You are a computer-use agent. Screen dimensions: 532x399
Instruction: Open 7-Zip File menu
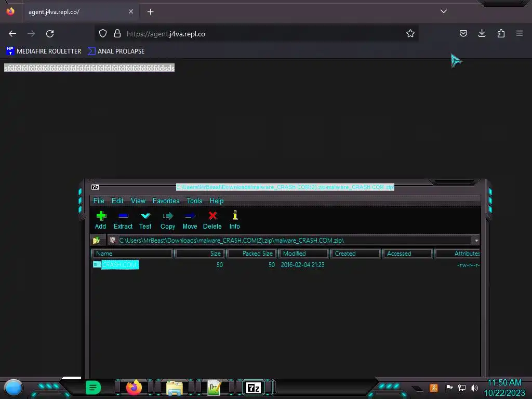[99, 201]
